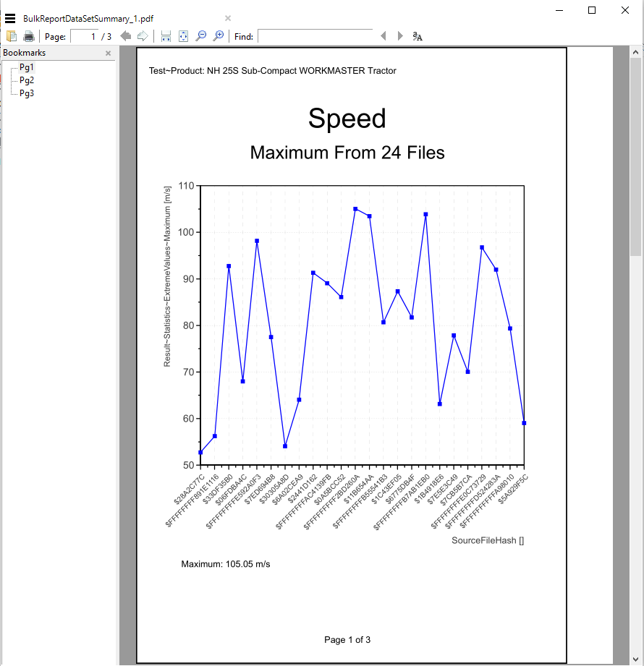Select the Zoom Out magnifier icon
The height and width of the screenshot is (666, 644).
click(x=200, y=35)
